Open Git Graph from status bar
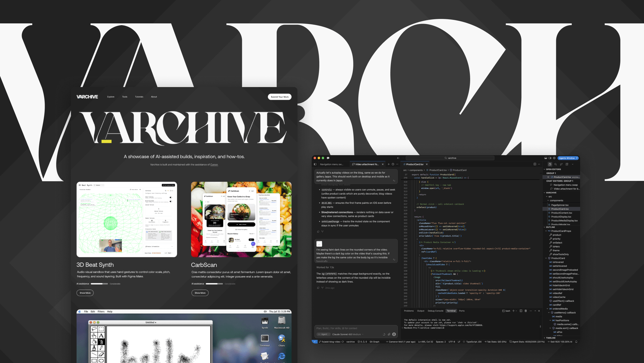Viewport: 644px width, 363px height. [x=374, y=342]
